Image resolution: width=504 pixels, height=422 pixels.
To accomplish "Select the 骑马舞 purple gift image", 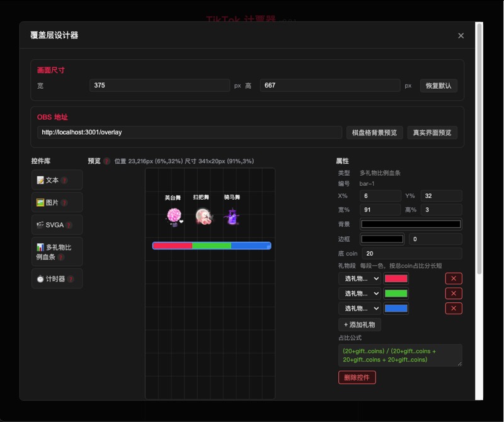I will coord(232,217).
